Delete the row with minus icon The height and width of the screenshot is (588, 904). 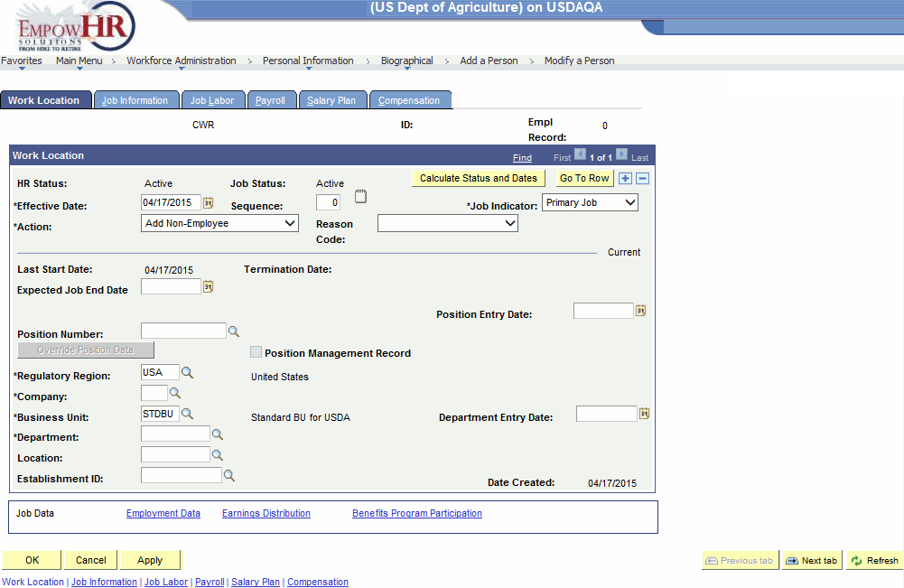tap(643, 179)
